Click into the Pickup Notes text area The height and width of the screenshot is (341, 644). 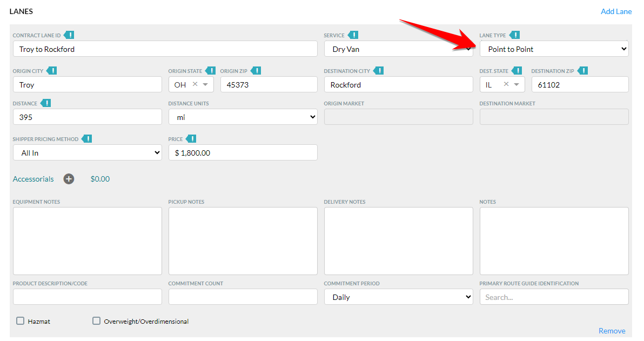pos(243,241)
